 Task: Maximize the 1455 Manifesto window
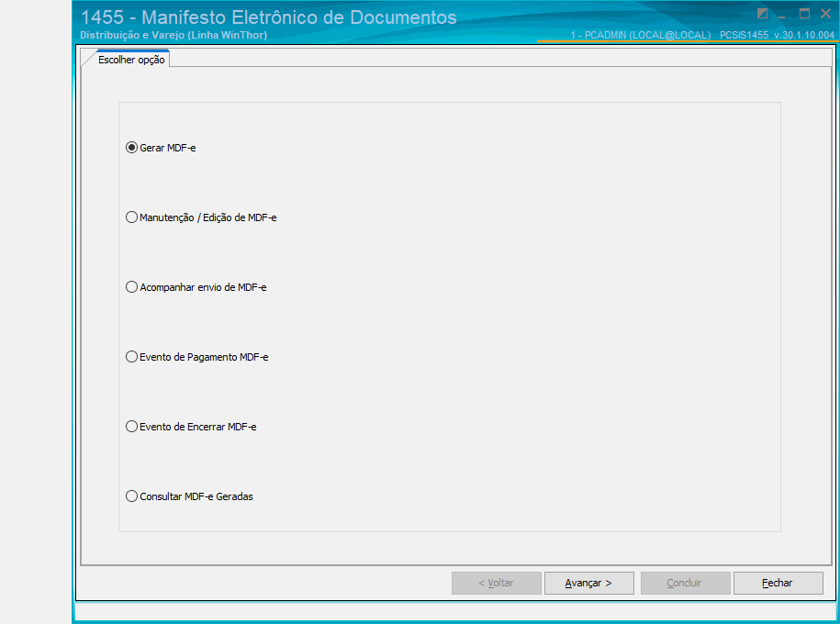click(804, 14)
